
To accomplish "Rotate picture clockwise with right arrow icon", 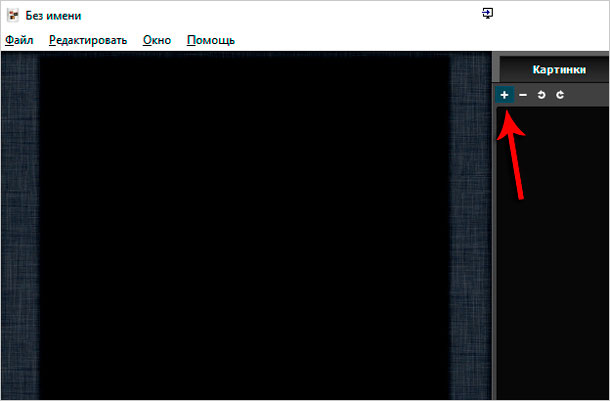I will tap(560, 95).
